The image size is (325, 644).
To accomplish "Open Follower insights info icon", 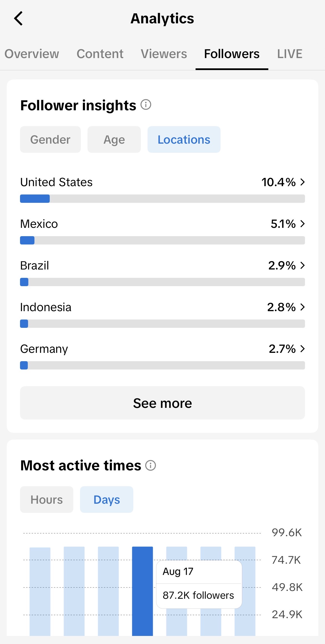I will [x=146, y=105].
